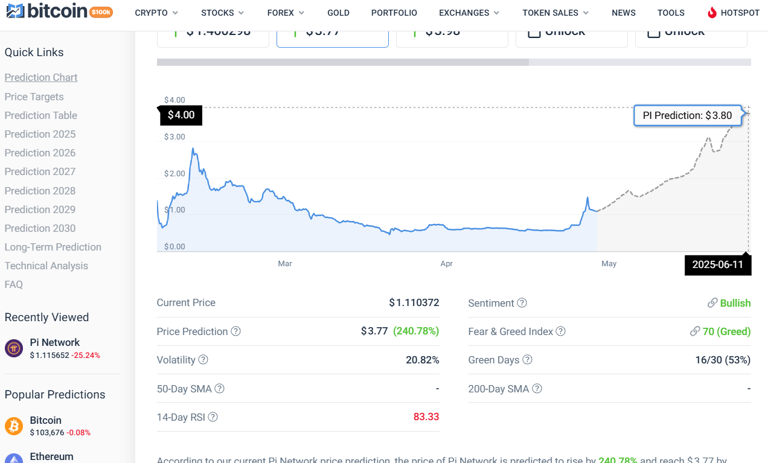Viewport: 768px width, 463px height.
Task: Click the 14-Day RSI help icon
Action: point(212,417)
